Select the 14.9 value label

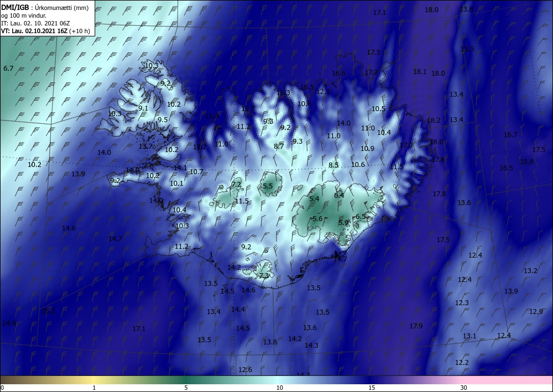click(9, 323)
